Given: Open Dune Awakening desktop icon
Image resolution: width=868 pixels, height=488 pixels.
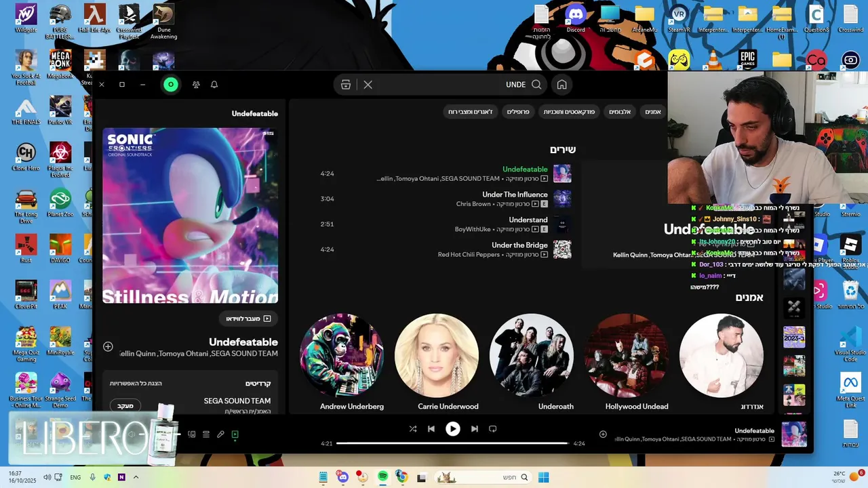Looking at the screenshot, I should (163, 22).
